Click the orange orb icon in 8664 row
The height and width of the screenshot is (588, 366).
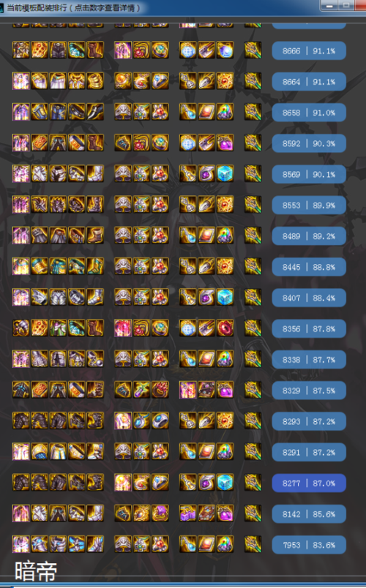point(123,81)
